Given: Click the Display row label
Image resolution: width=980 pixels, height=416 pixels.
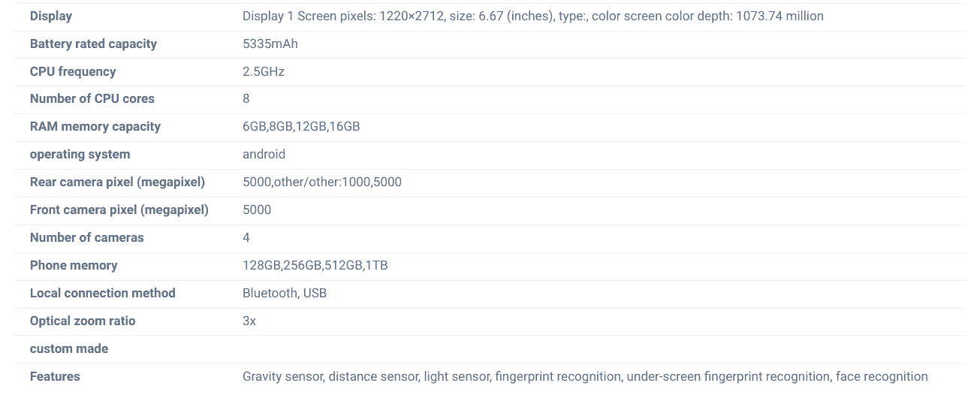Looking at the screenshot, I should coord(51,16).
